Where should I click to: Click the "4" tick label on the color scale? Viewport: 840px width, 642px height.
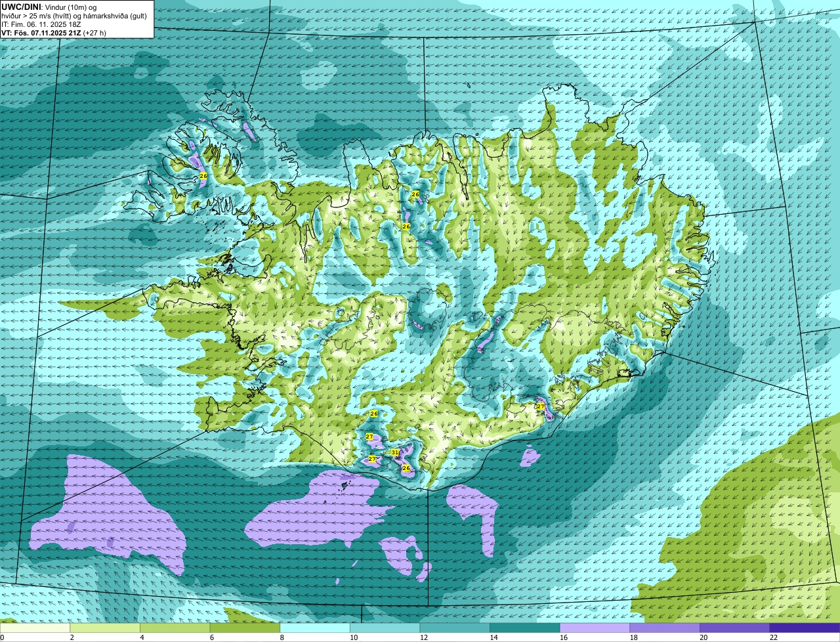(142, 637)
